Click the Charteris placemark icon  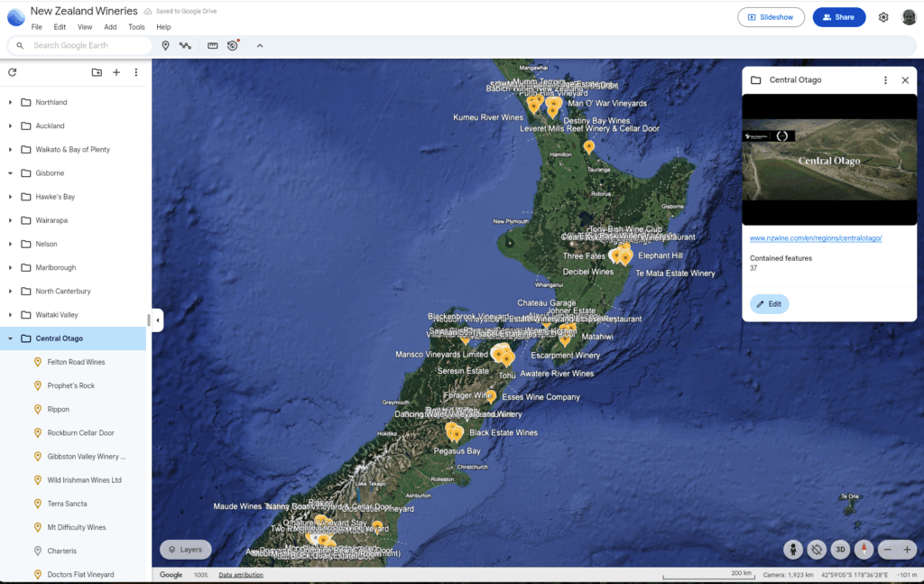coord(38,551)
